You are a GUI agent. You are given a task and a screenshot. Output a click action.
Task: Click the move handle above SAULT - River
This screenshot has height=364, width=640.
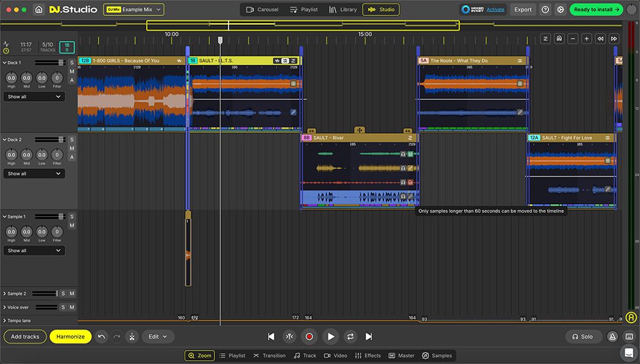click(359, 130)
